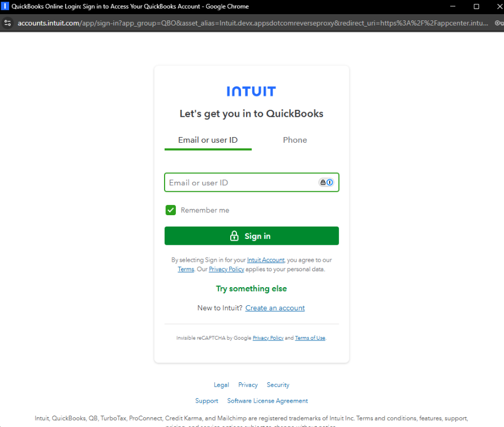Click the Chrome window favicon icon
The width and height of the screenshot is (504, 427).
[5, 6]
